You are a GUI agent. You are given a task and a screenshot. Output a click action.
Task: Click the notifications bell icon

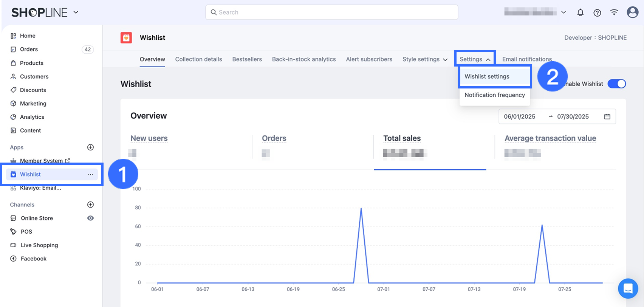(580, 12)
